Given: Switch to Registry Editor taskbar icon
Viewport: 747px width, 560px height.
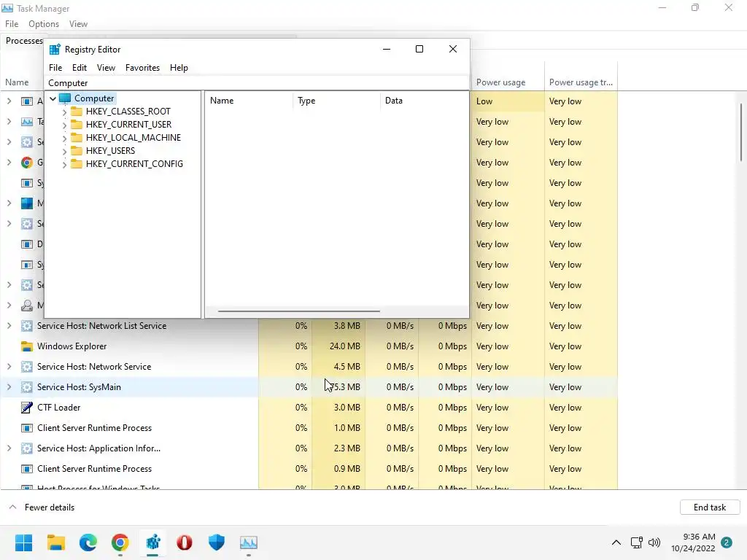Looking at the screenshot, I should click(x=152, y=542).
